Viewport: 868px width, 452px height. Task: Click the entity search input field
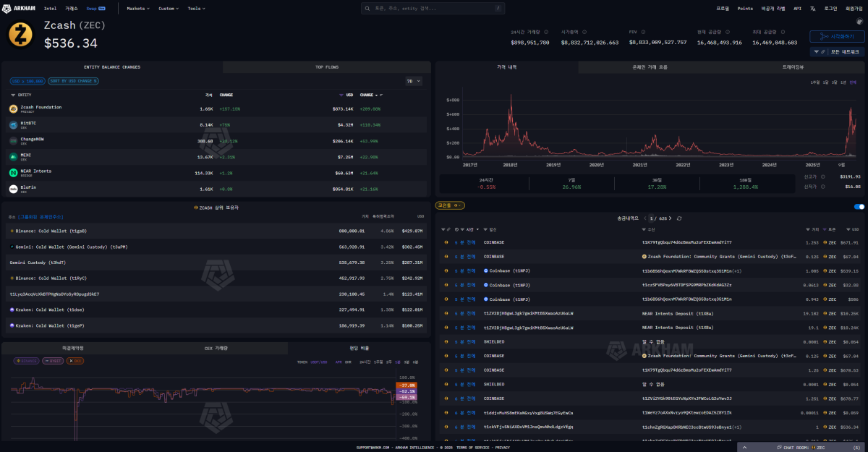pos(433,9)
